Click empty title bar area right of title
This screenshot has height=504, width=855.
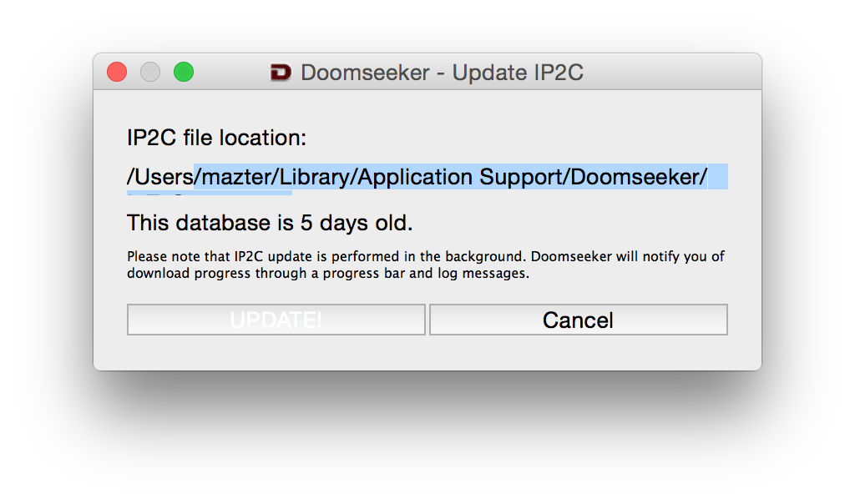668,73
